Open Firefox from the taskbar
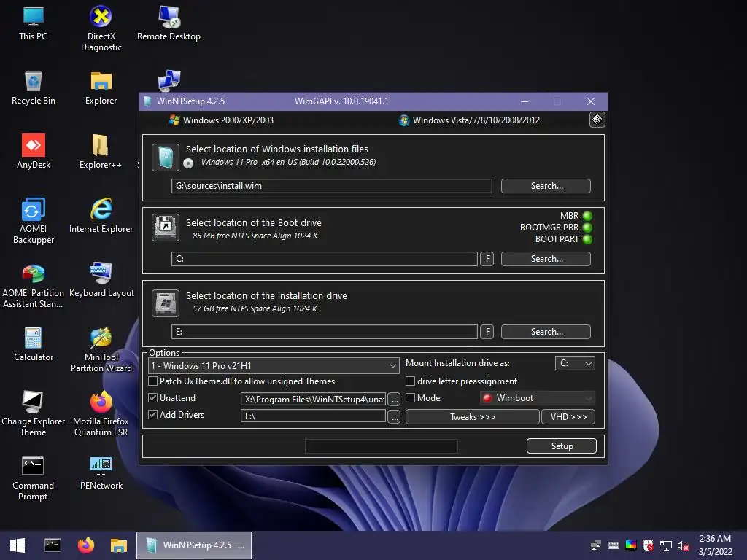Viewport: 747px width, 560px height. 86,545
